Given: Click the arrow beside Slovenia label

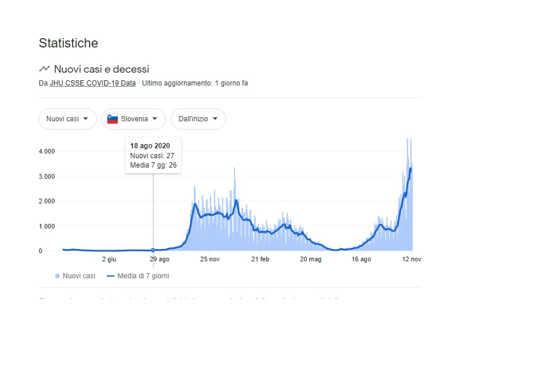Looking at the screenshot, I should 155,119.
